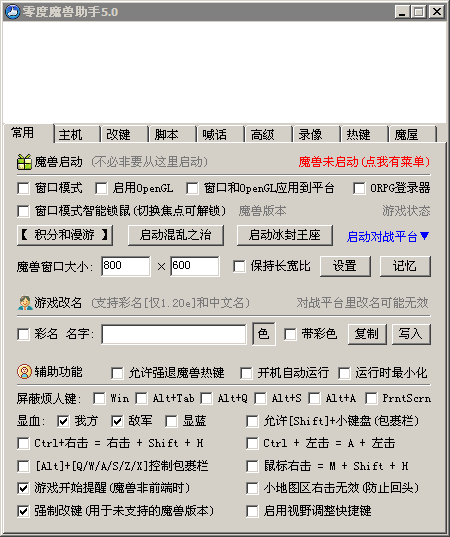Enable 启用OpenGL checkbox
Image resolution: width=450 pixels, height=537 pixels.
(101, 188)
